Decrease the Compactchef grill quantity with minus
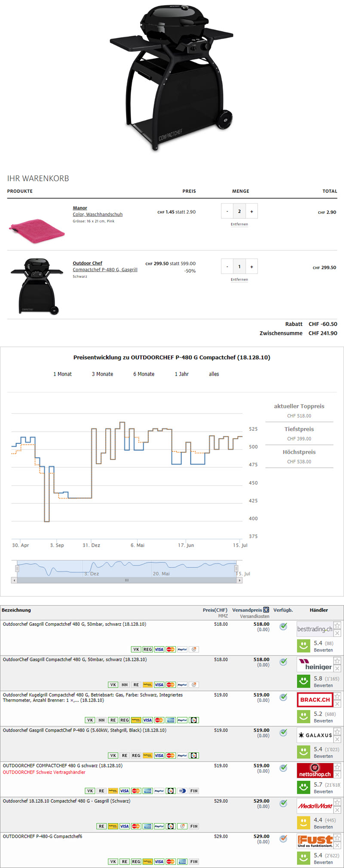 point(227,267)
